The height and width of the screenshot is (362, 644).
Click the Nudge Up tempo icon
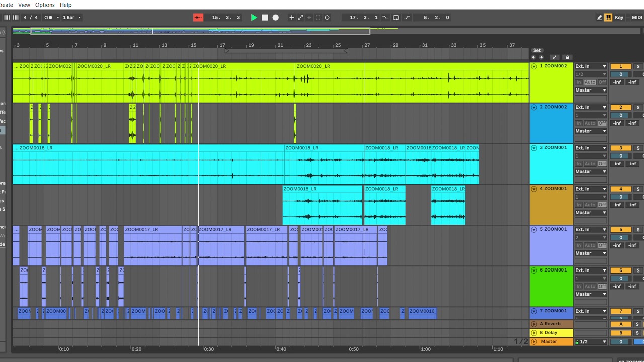(16, 17)
